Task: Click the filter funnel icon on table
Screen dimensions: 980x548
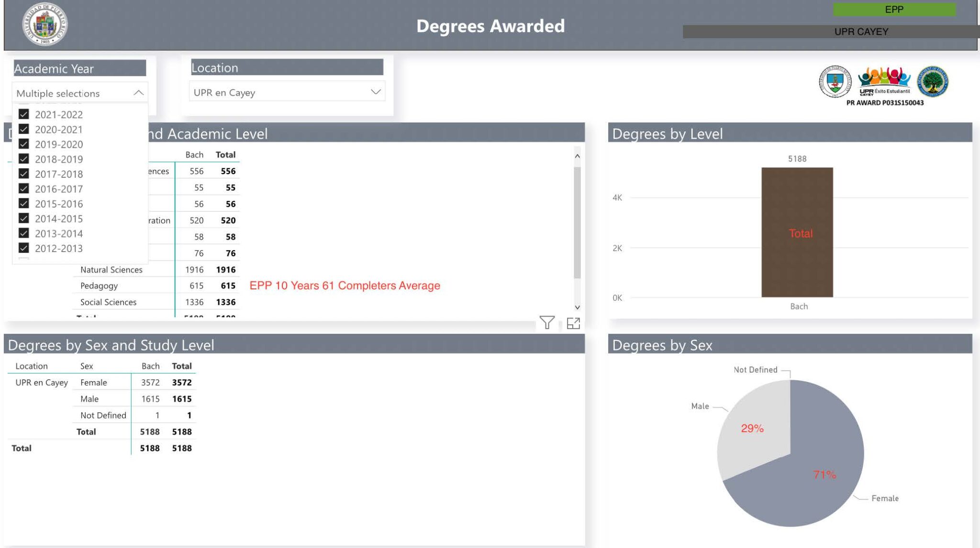Action: [x=546, y=323]
